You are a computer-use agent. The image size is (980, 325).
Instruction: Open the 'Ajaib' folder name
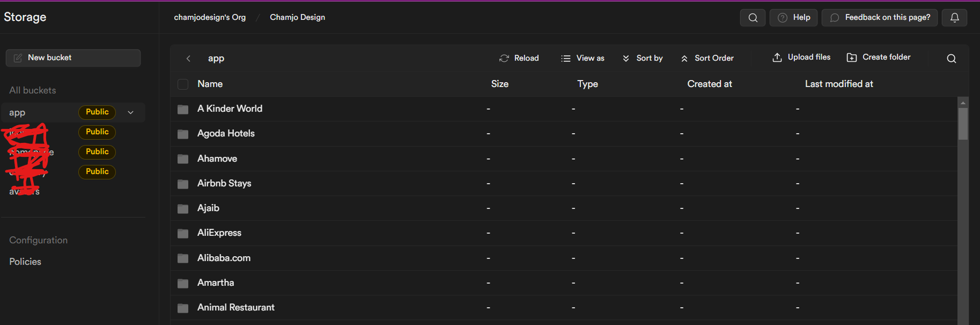(x=208, y=208)
